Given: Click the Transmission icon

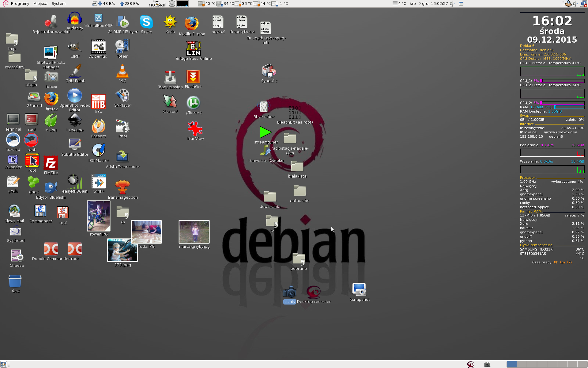Looking at the screenshot, I should pos(170,77).
